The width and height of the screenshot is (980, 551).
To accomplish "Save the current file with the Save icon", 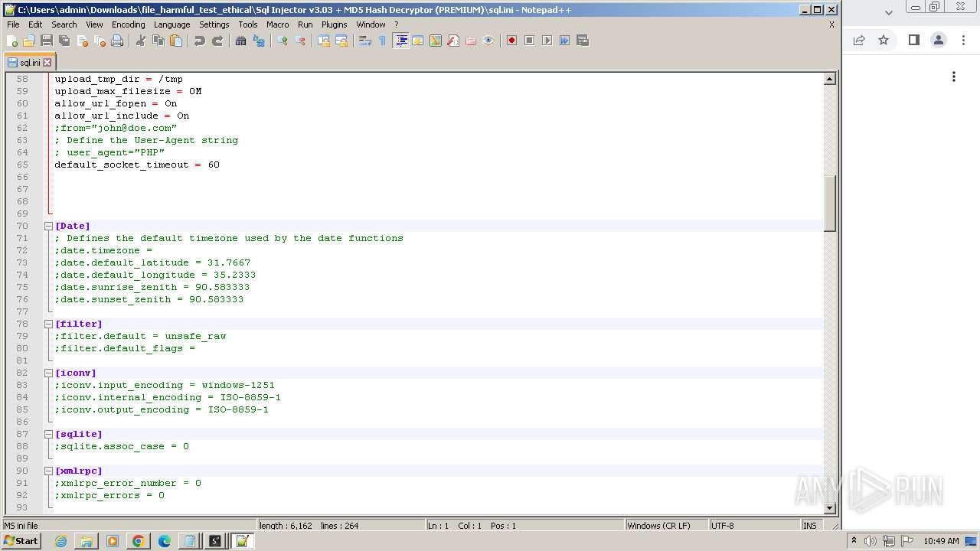I will [47, 41].
